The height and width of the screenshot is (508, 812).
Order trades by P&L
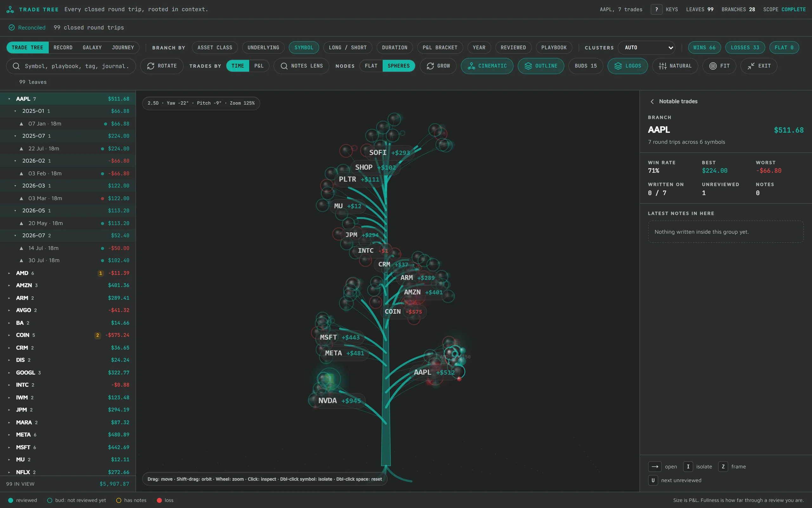point(259,66)
